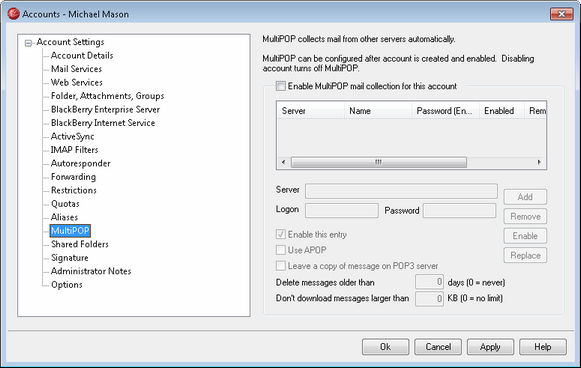This screenshot has width=581, height=368.
Task: Select the Quotas entry
Action: pos(65,204)
